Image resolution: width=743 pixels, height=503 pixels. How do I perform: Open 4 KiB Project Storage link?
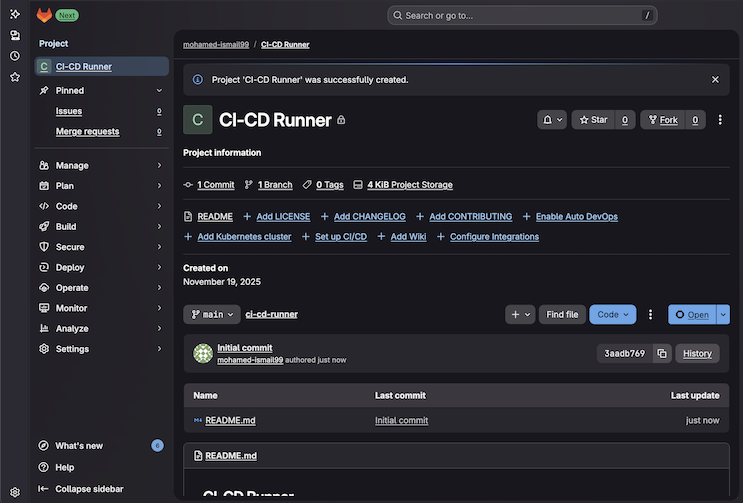tap(410, 185)
